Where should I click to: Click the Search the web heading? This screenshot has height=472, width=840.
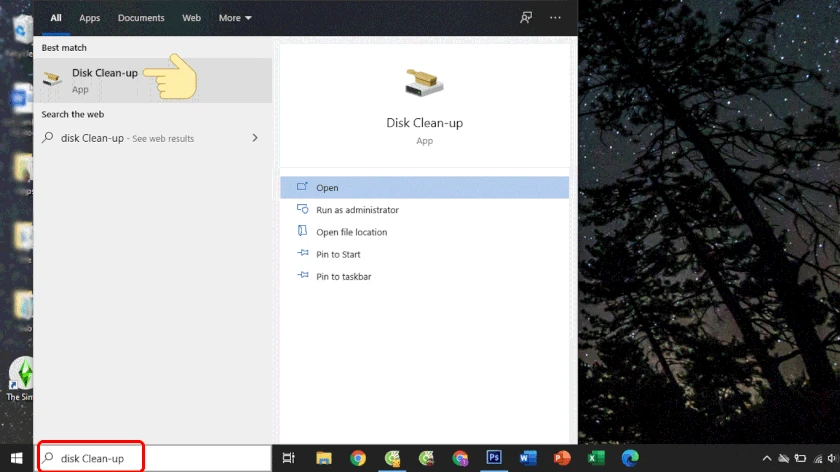[x=72, y=114]
